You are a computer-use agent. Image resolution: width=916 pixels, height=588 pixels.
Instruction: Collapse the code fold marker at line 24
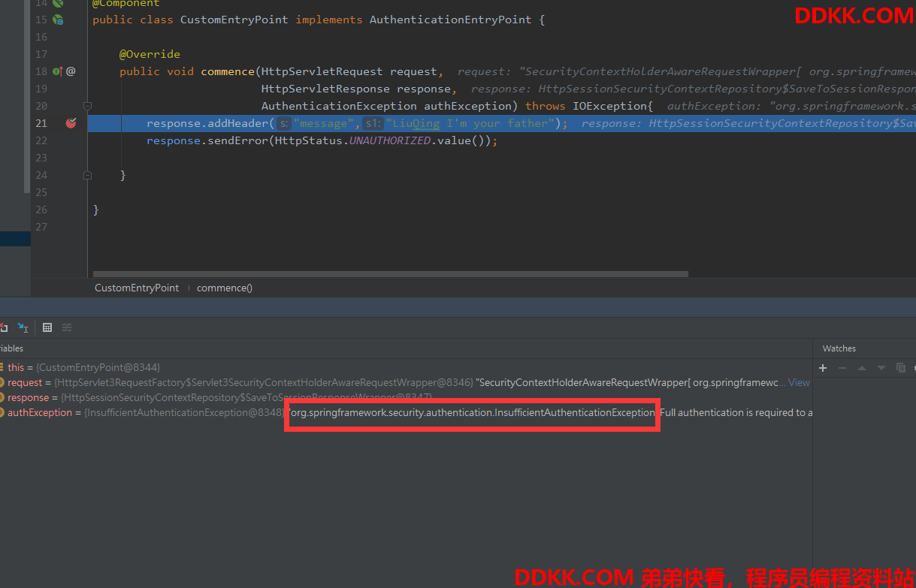click(x=87, y=175)
